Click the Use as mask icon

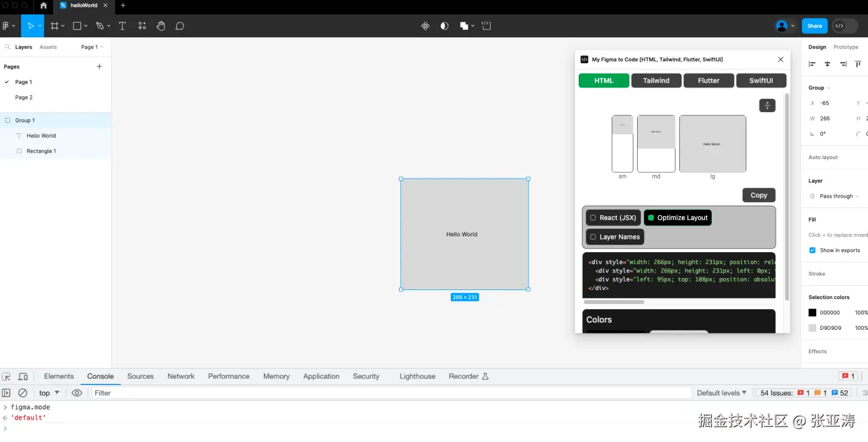pos(445,26)
